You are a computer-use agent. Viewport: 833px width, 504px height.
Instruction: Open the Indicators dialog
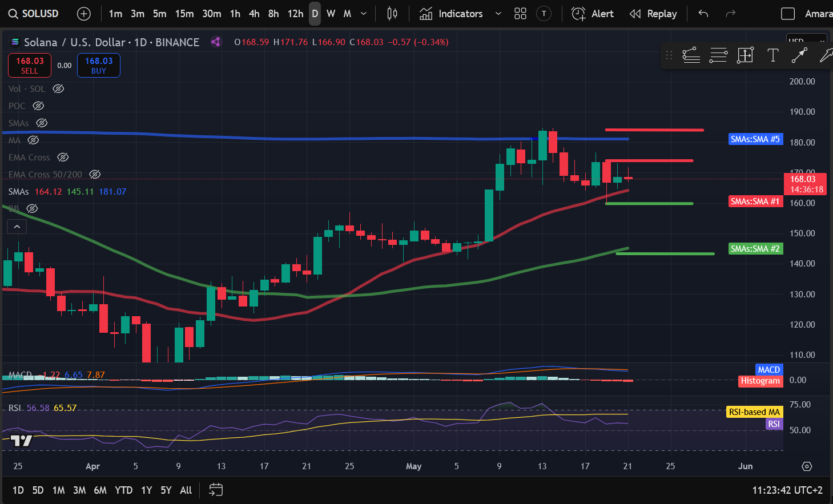(451, 14)
